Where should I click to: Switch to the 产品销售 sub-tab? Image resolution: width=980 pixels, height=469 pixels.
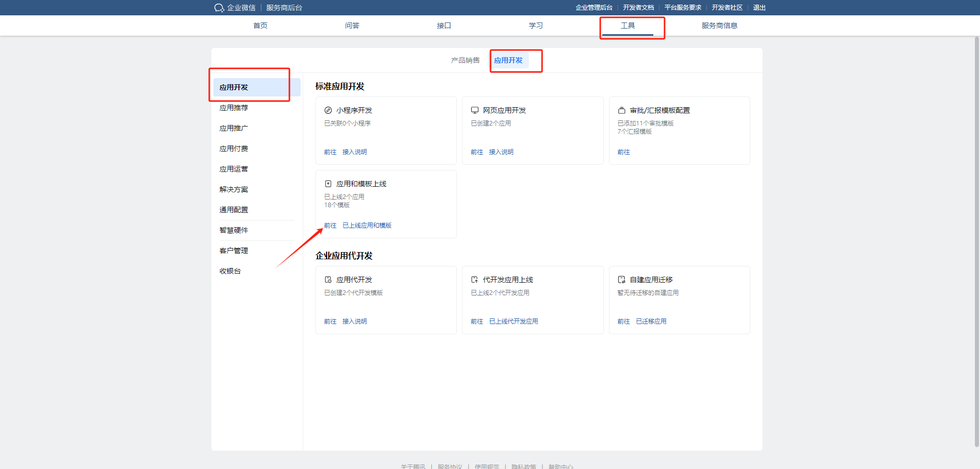click(x=465, y=60)
